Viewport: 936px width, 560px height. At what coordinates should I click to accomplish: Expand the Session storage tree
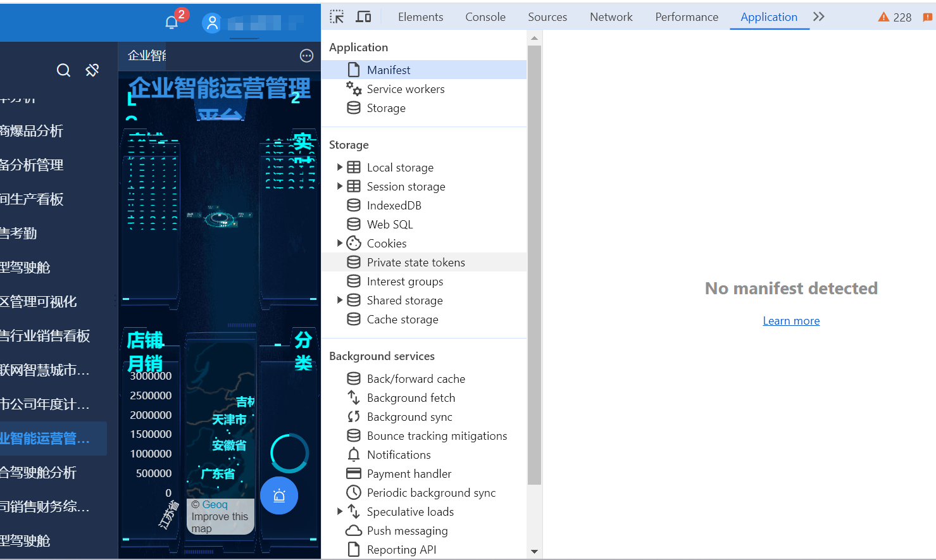[x=340, y=186]
